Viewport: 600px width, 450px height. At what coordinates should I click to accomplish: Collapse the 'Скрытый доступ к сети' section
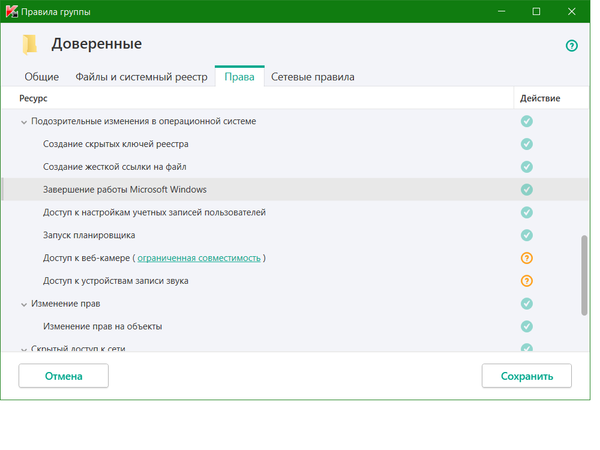click(24, 349)
